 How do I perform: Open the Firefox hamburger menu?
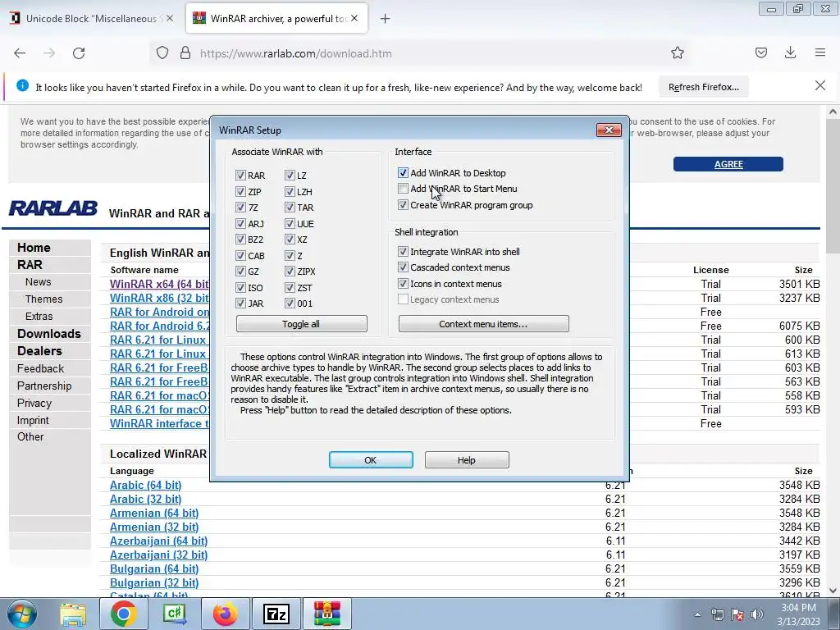click(x=820, y=52)
